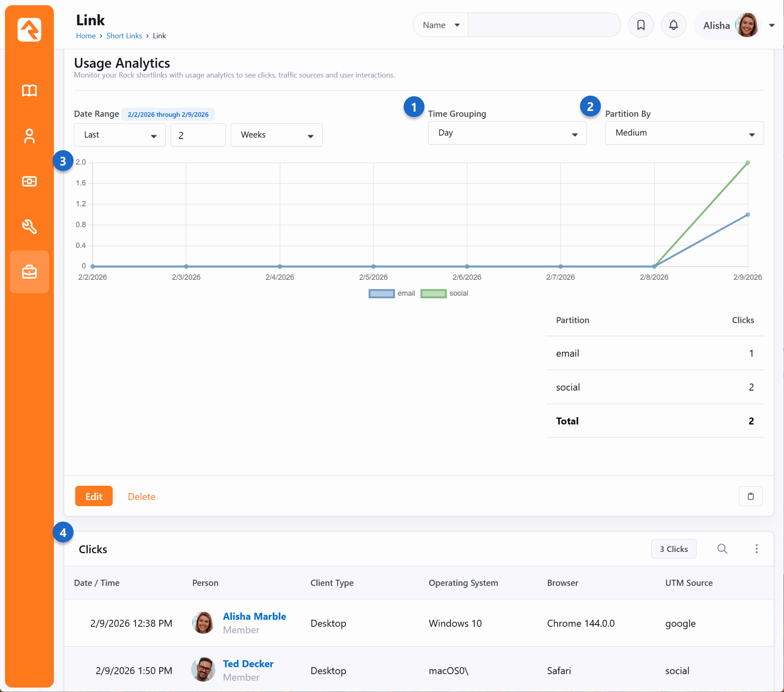Viewport: 784px width, 692px height.
Task: Toggle the social legend series swatch
Action: pos(433,294)
